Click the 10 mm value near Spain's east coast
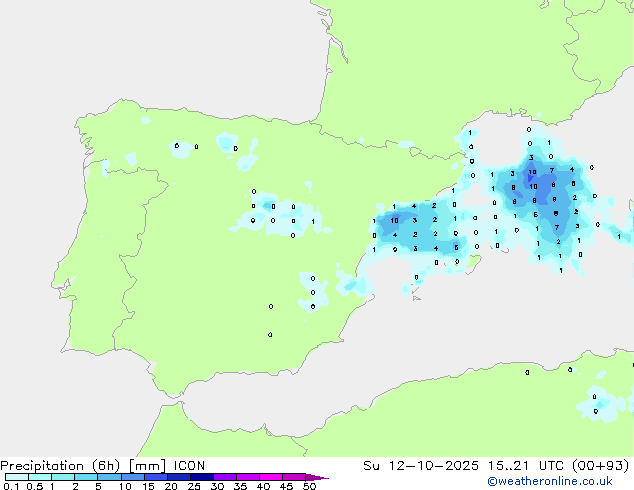The image size is (634, 490). click(395, 220)
